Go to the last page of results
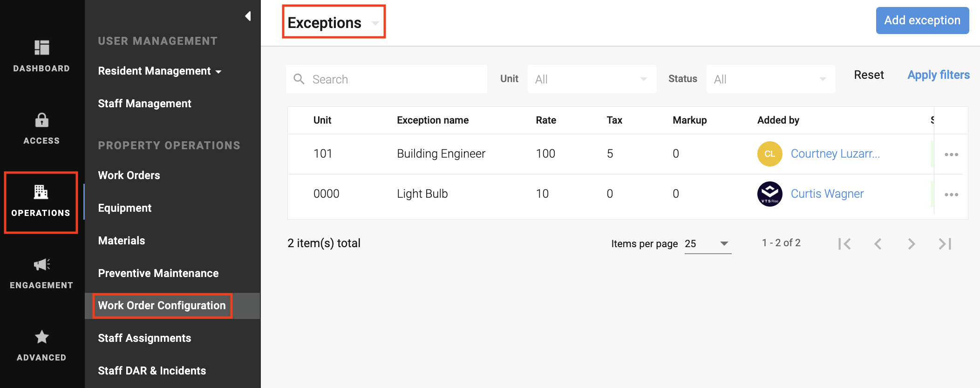This screenshot has width=980, height=388. pos(945,243)
